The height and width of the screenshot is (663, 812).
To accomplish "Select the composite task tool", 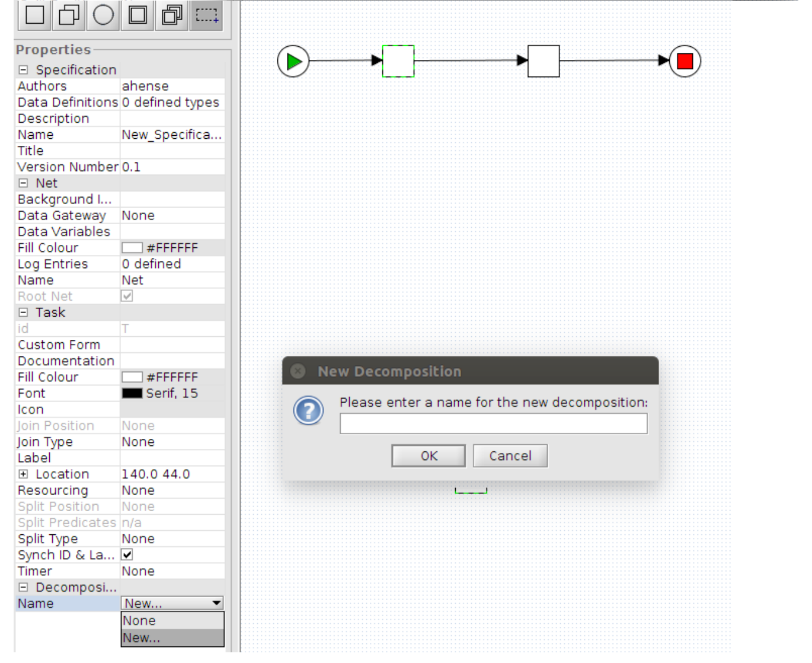I will 138,15.
